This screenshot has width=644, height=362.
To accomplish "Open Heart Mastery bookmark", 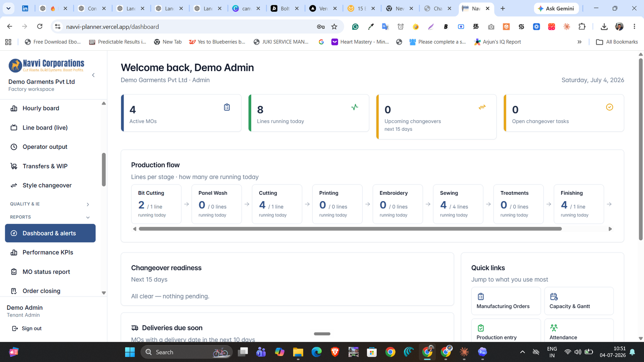I will pos(360,42).
